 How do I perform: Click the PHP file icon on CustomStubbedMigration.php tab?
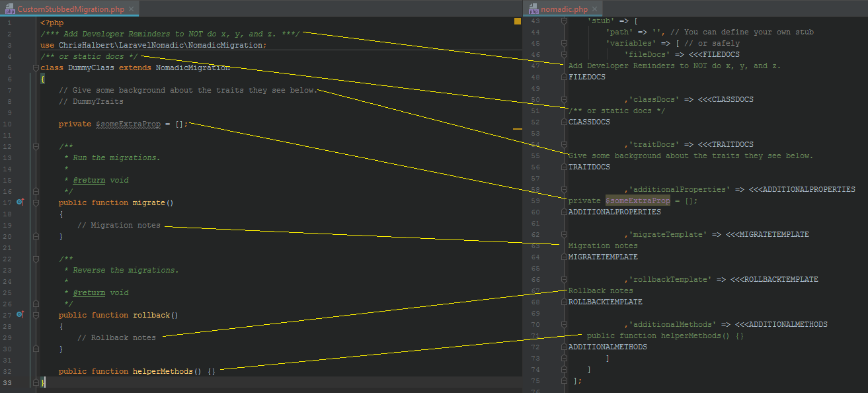point(10,9)
